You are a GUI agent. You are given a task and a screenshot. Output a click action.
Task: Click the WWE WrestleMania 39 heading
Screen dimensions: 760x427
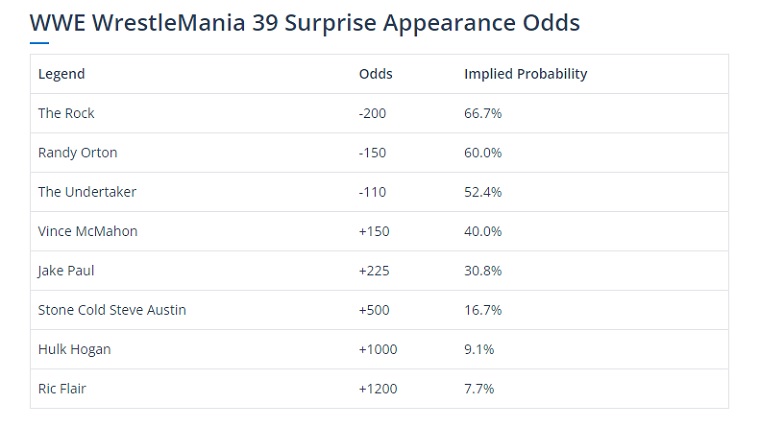coord(304,23)
